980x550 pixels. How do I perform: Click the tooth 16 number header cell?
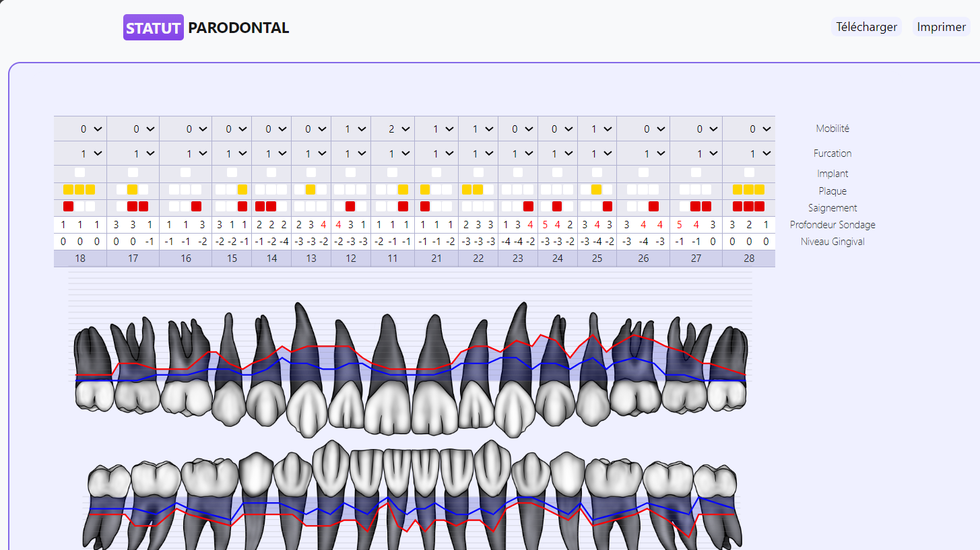click(x=185, y=259)
